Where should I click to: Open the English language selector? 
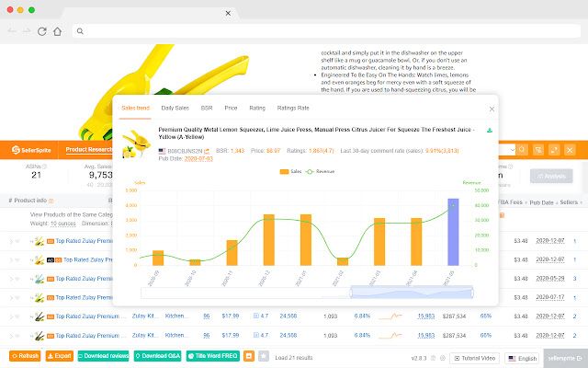522,358
